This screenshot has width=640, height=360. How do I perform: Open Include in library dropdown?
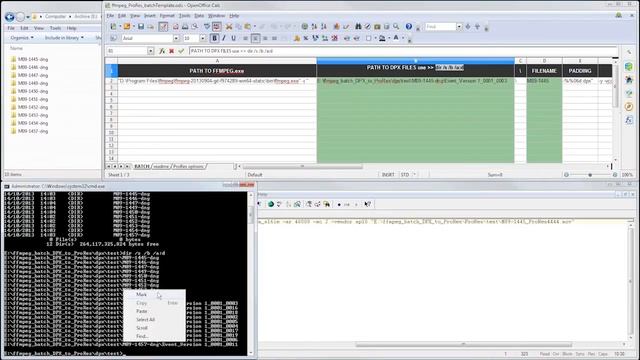click(x=64, y=38)
